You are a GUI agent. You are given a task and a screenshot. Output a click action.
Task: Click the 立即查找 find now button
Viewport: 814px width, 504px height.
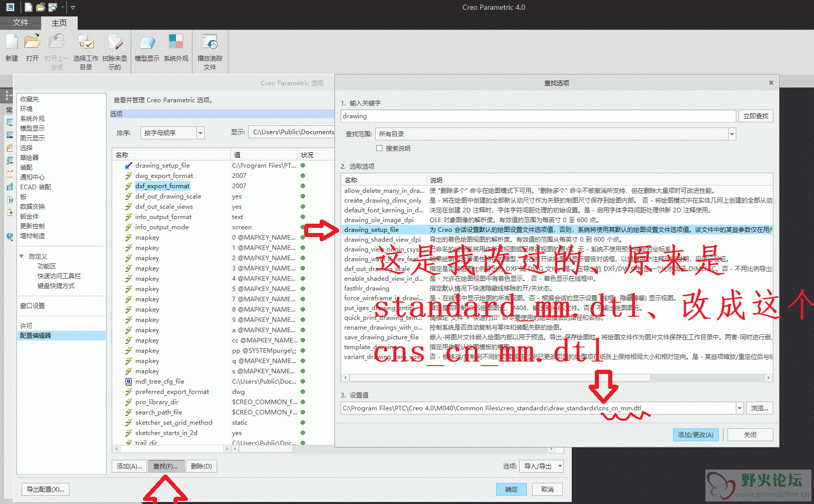click(756, 116)
